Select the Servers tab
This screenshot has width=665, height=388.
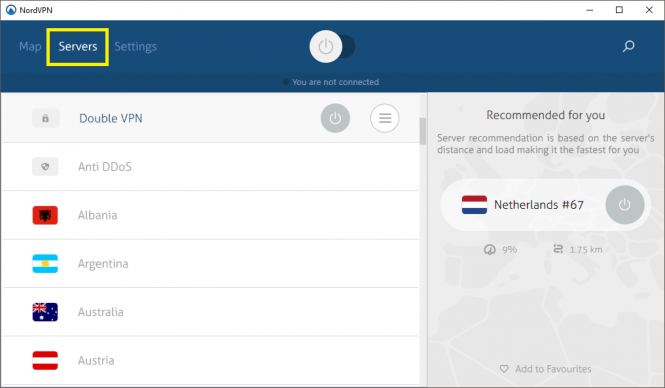pyautogui.click(x=78, y=47)
